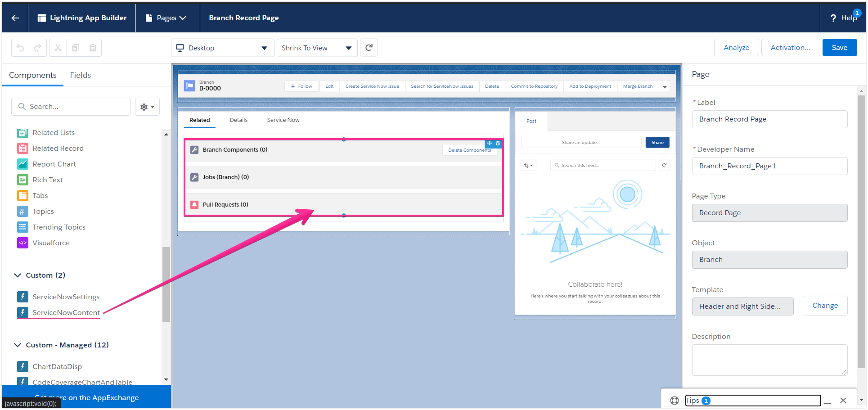
Task: Switch to the Details tab
Action: (238, 120)
